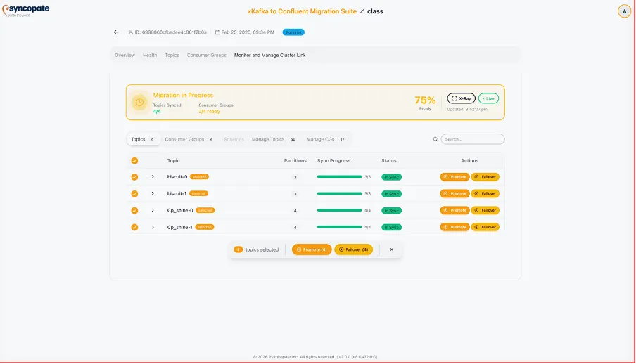Image resolution: width=636 pixels, height=364 pixels.
Task: Promote the biscuit-0 topic
Action: pyautogui.click(x=454, y=177)
